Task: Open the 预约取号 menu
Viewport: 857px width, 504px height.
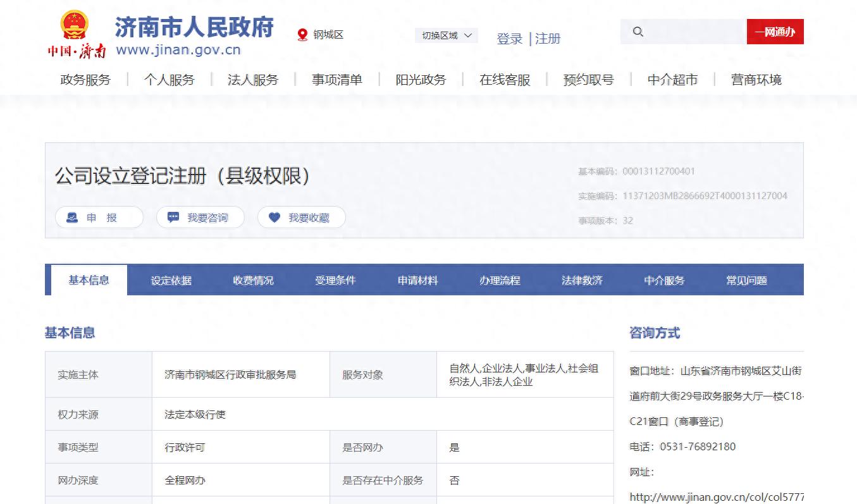Action: [x=589, y=80]
